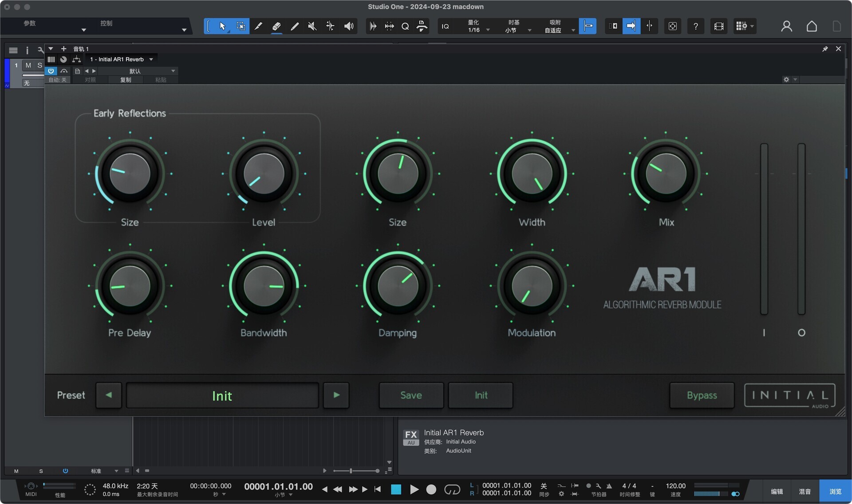Open the plugin gear settings icon
The width and height of the screenshot is (852, 504).
[x=786, y=79]
